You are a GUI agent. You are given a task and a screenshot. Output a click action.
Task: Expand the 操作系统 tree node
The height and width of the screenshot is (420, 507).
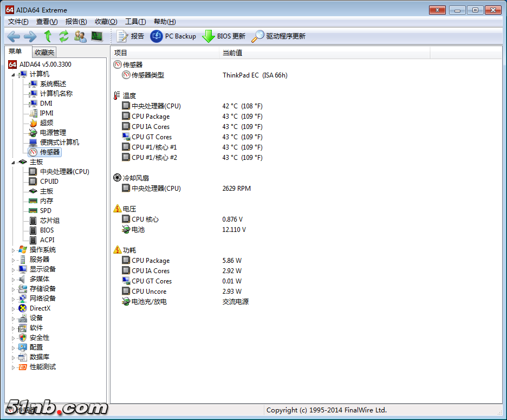tap(14, 250)
